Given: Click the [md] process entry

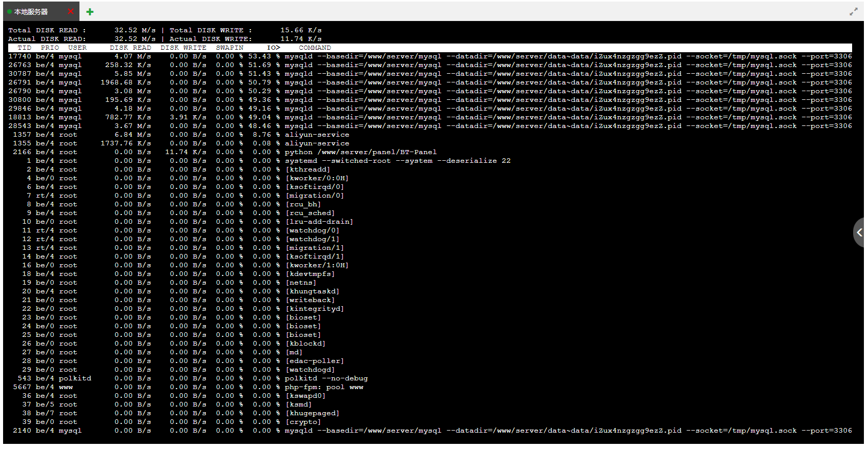Looking at the screenshot, I should pos(294,352).
